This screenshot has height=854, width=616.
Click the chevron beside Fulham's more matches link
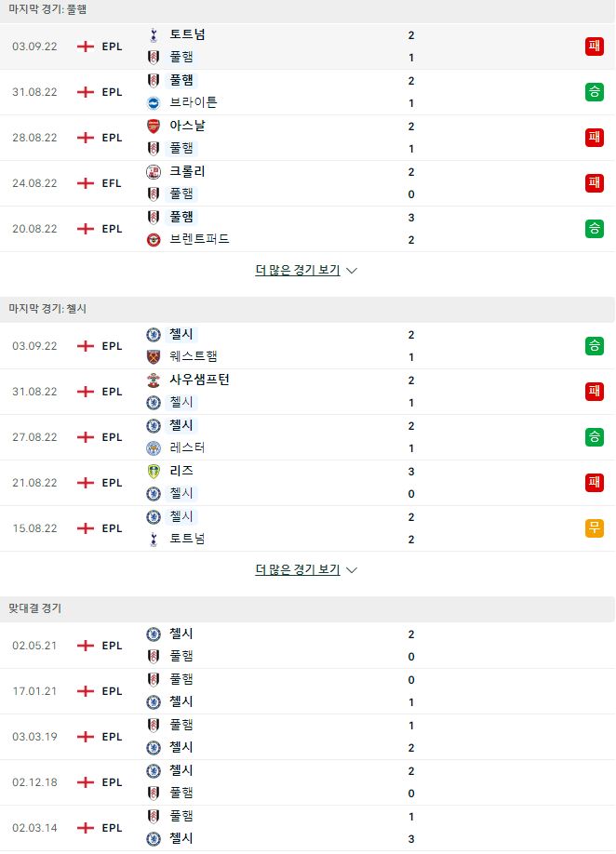point(352,271)
